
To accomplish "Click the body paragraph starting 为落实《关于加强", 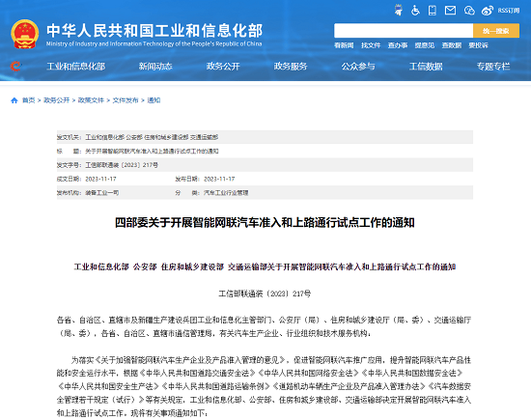I will click(265, 386).
